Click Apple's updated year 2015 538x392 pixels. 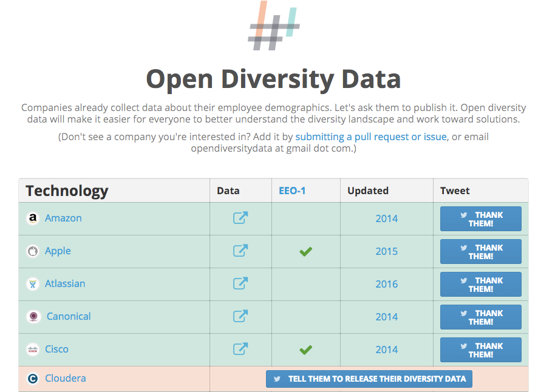(x=387, y=251)
